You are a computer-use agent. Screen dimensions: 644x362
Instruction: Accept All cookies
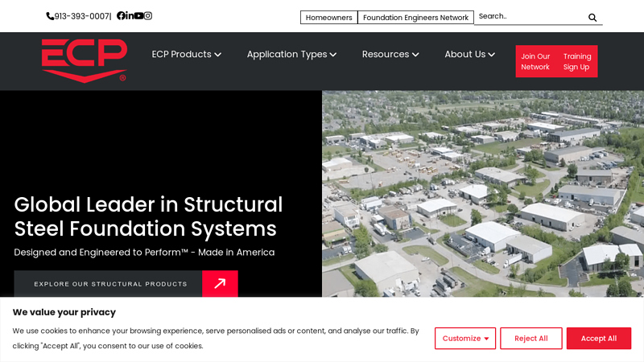[599, 338]
